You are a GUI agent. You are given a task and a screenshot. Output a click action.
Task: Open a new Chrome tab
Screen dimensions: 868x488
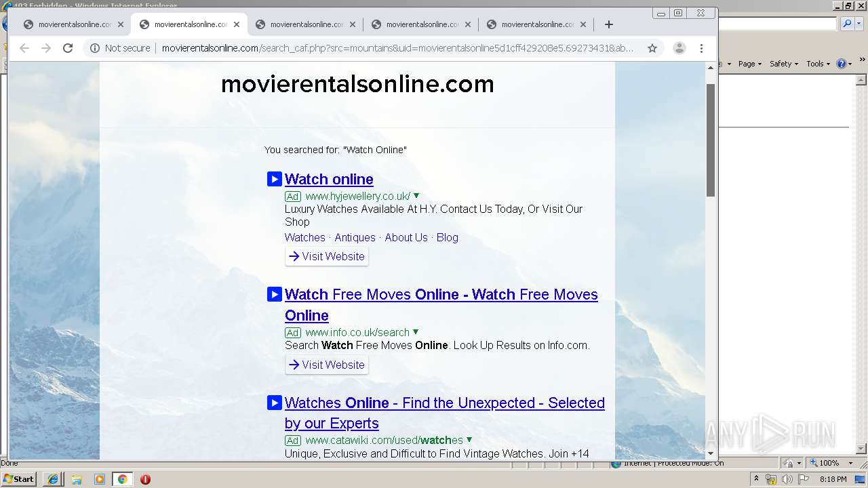click(609, 24)
